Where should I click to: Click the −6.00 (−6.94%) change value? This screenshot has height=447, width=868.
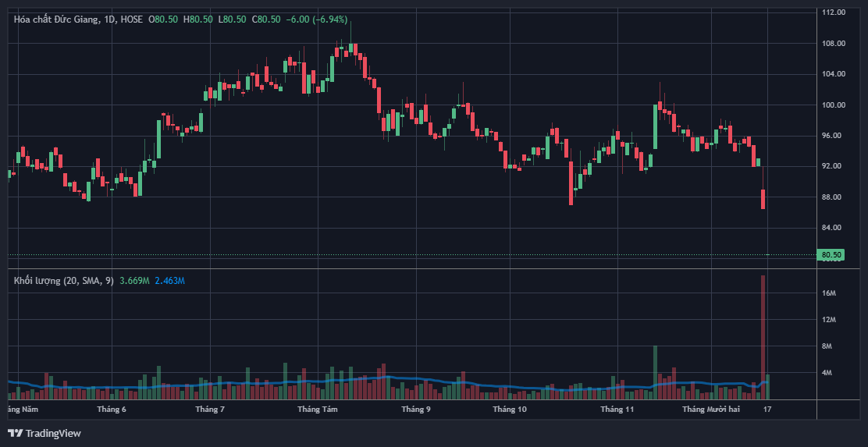[x=317, y=19]
